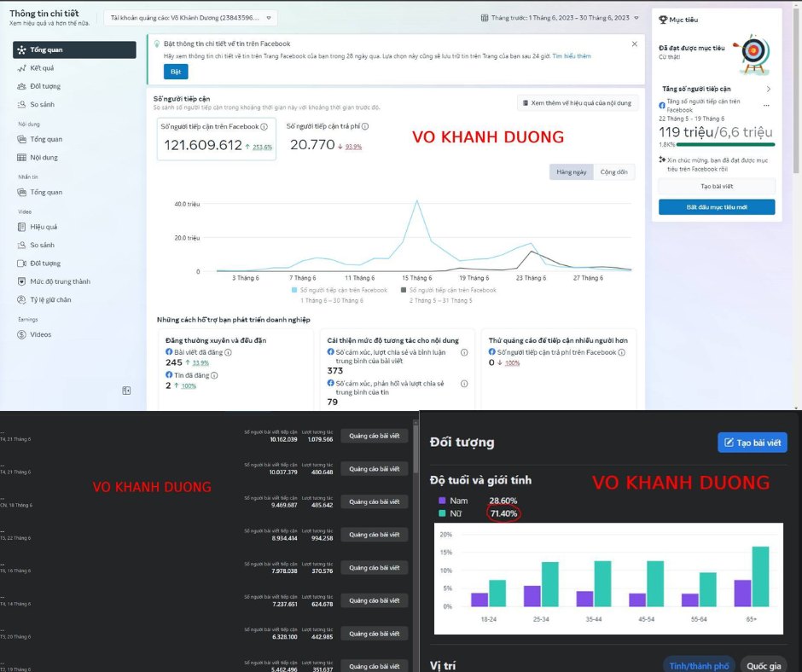This screenshot has width=802, height=672.
Task: Click the trophy Mục tiêu header icon
Action: 663,20
